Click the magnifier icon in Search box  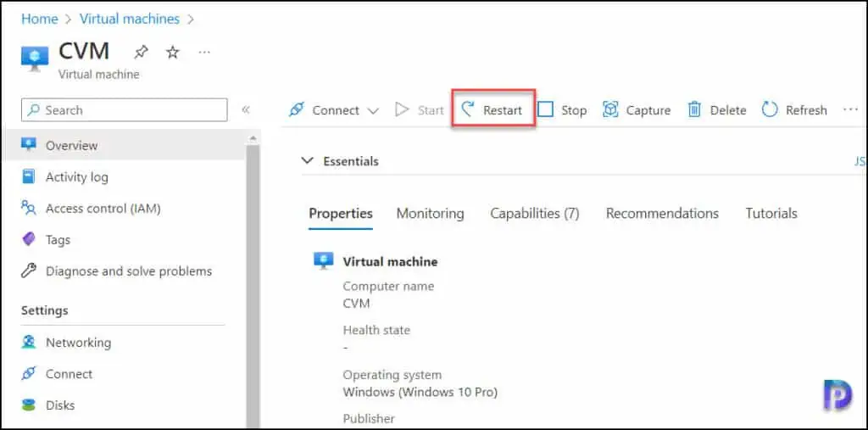[34, 109]
